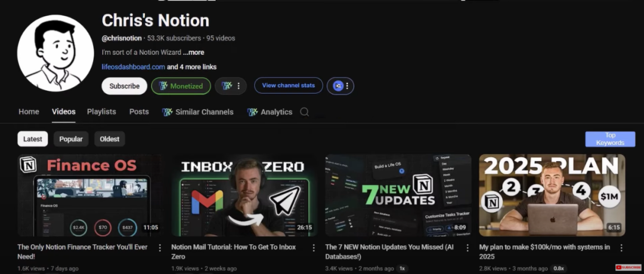This screenshot has width=644, height=274.
Task: Switch to the Playlists tab
Action: point(101,112)
